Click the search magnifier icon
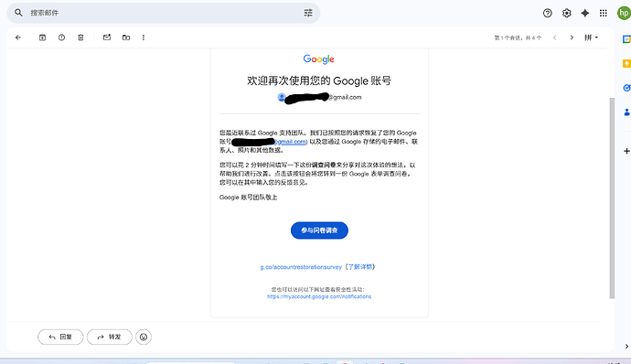Image resolution: width=631 pixels, height=364 pixels. pos(18,13)
